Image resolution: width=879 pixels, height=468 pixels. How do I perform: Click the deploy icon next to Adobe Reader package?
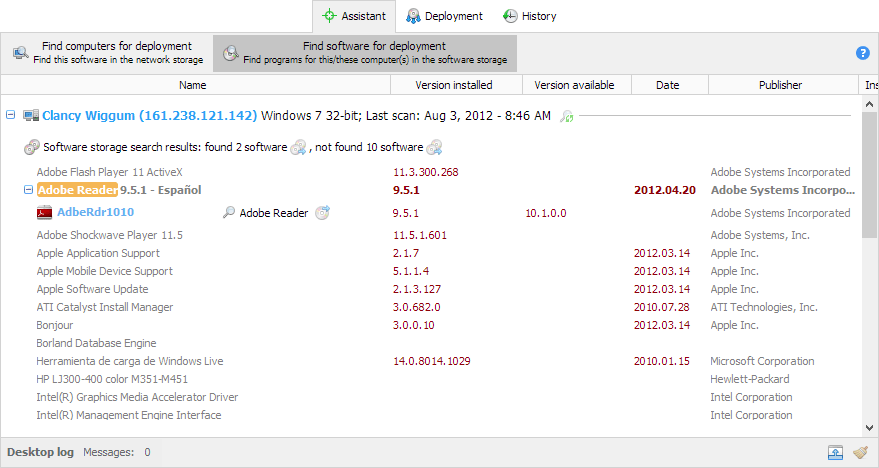(322, 213)
